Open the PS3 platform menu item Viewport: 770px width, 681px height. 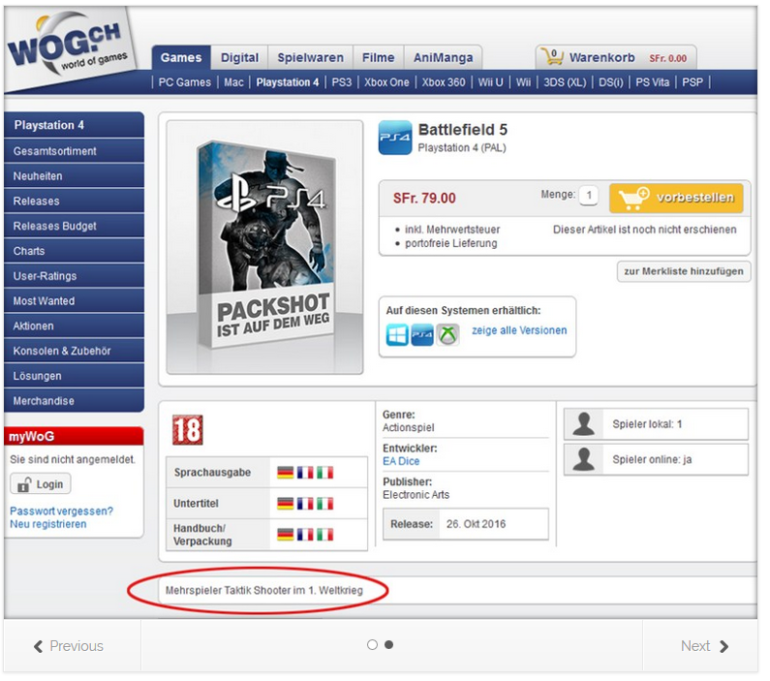click(342, 82)
